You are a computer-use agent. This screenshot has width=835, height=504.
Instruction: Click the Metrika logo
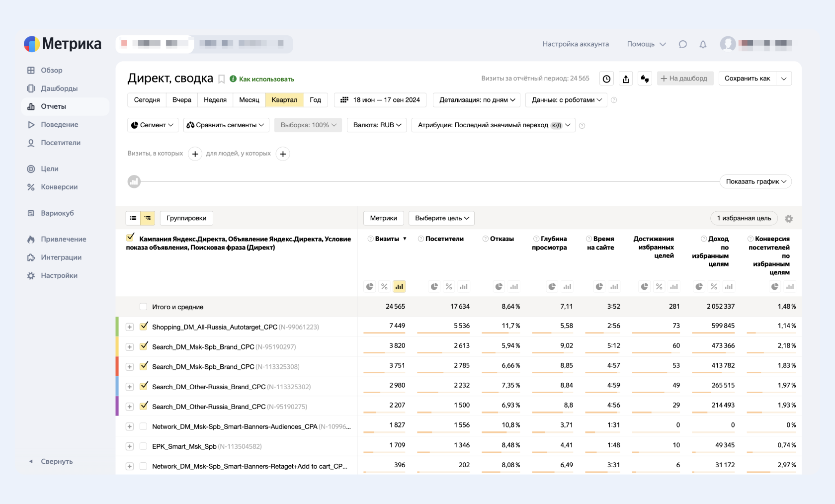[x=63, y=44]
